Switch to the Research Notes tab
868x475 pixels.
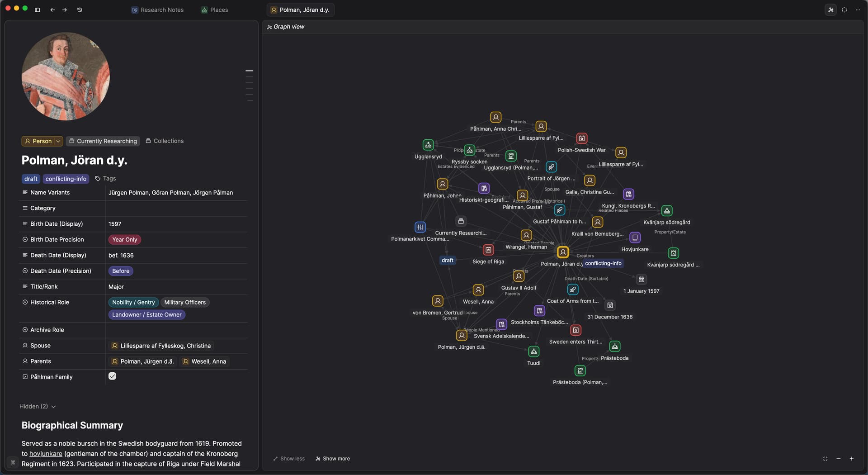(x=157, y=10)
